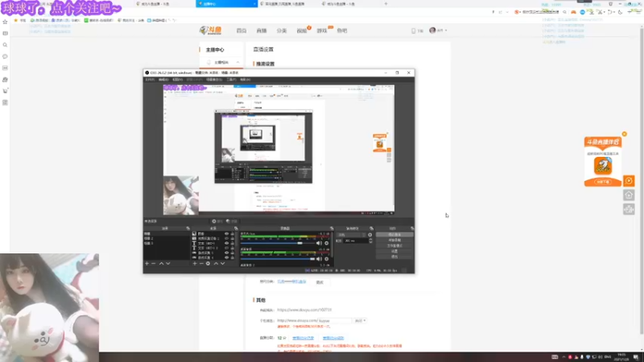
Task: Open search icon in browser left sidebar
Action: click(x=5, y=45)
